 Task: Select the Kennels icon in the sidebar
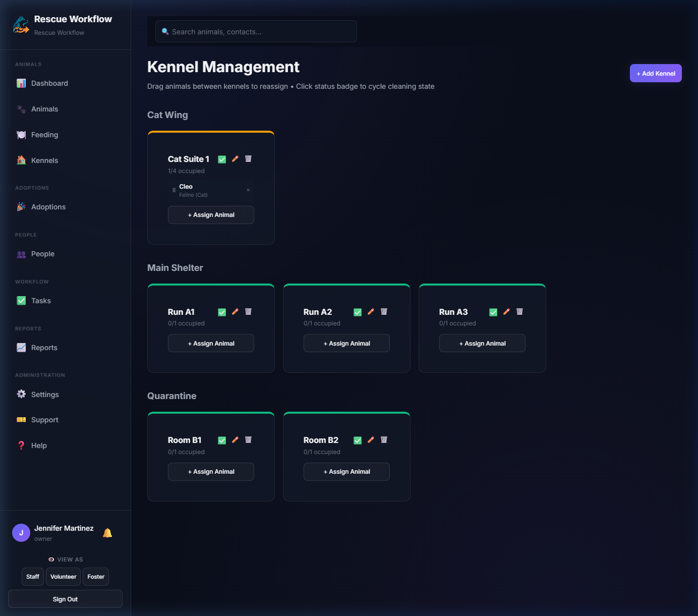21,160
